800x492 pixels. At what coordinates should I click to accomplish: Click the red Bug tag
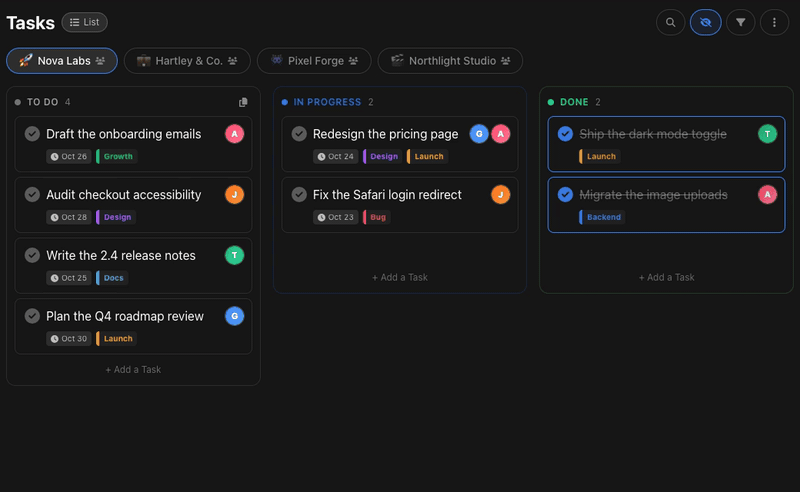click(377, 217)
